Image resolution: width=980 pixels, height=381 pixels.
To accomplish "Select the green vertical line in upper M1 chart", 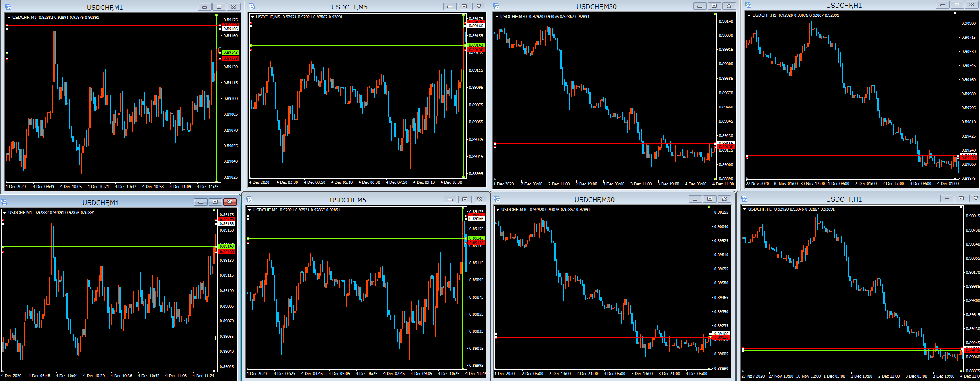I will [x=217, y=107].
